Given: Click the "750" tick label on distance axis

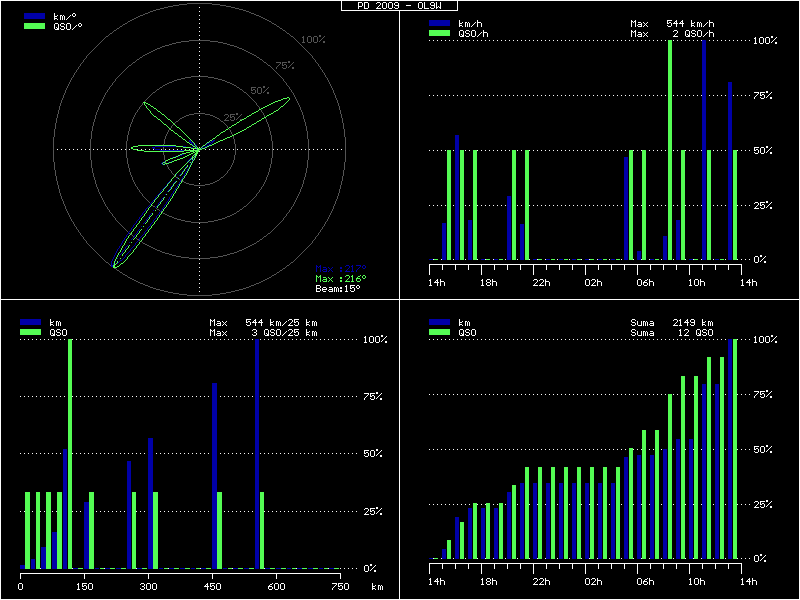Looking at the screenshot, I should click(340, 587).
